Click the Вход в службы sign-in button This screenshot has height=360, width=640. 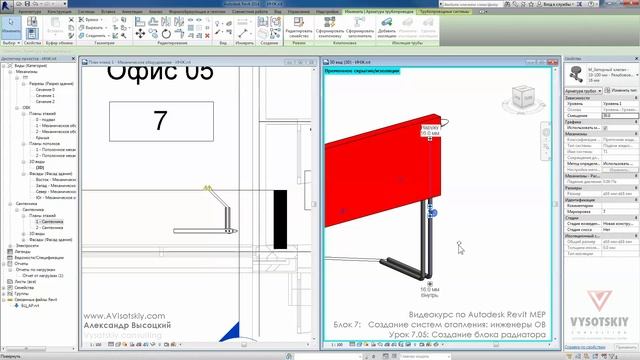coord(558,4)
